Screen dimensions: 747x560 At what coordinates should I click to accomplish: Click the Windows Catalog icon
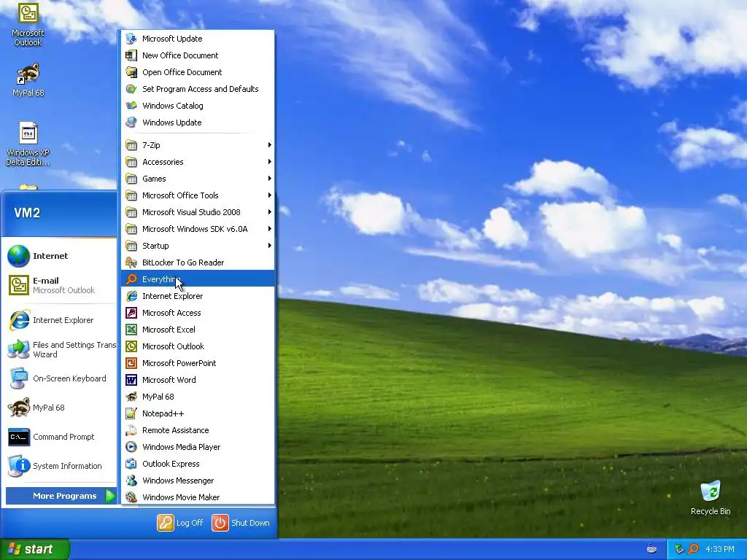(131, 105)
